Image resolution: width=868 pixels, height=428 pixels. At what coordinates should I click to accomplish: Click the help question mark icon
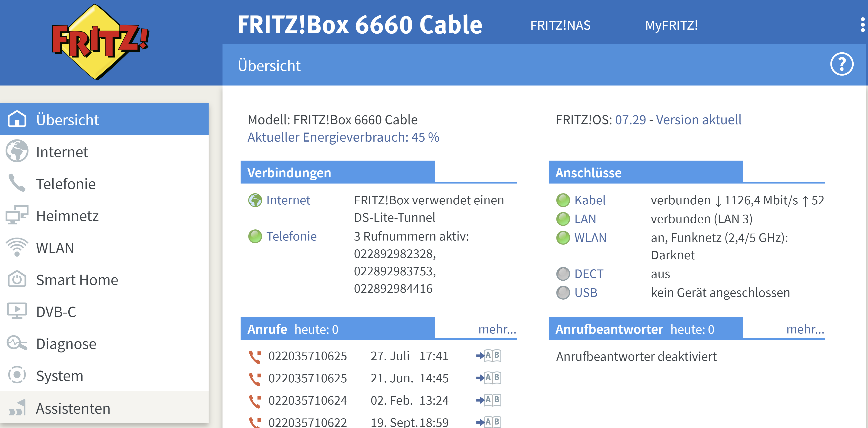point(841,64)
